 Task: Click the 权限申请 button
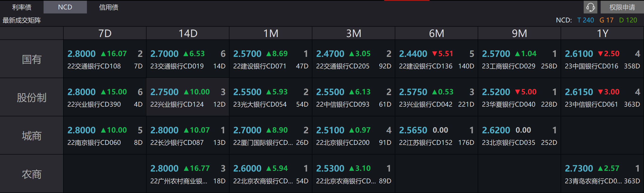click(622, 7)
